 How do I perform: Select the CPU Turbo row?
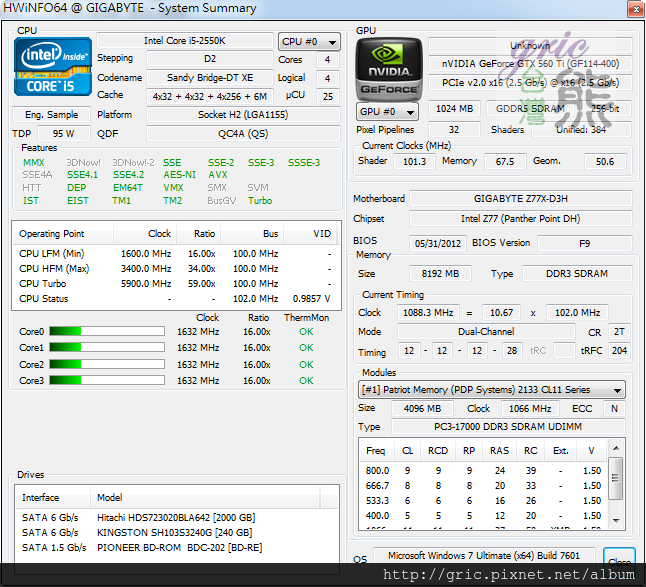(176, 284)
